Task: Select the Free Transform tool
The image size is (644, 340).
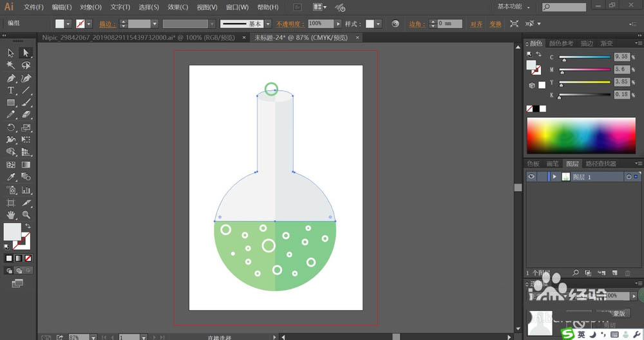Action: tap(26, 140)
